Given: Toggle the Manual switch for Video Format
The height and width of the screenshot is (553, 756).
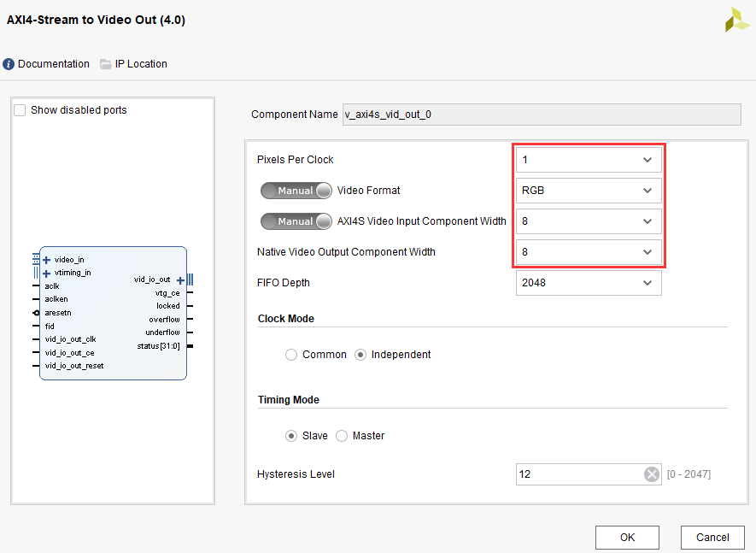Looking at the screenshot, I should click(296, 191).
